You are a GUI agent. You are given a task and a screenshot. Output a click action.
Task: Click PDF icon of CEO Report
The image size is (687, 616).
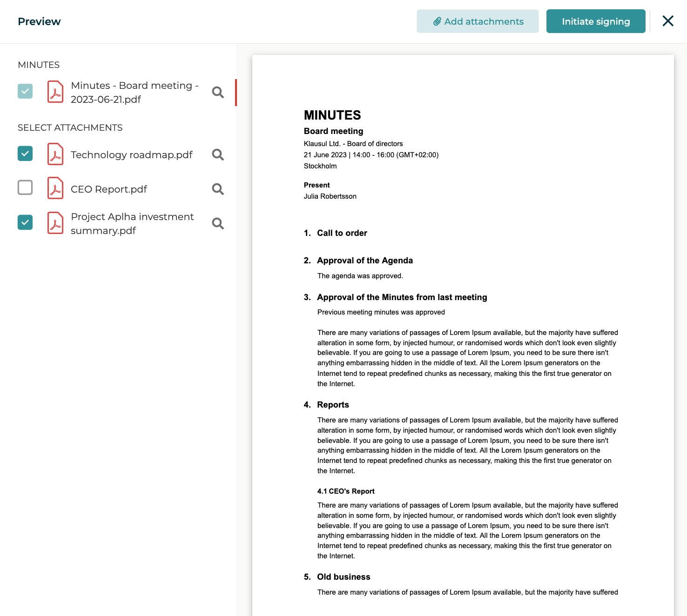(x=55, y=188)
